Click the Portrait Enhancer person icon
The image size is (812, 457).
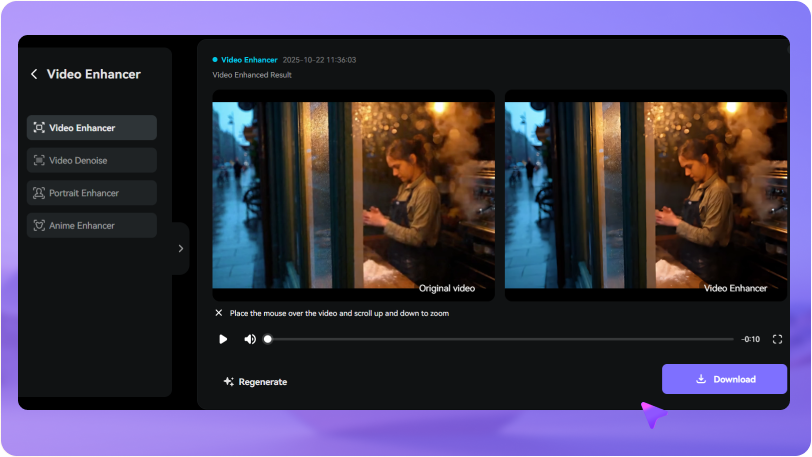39,193
